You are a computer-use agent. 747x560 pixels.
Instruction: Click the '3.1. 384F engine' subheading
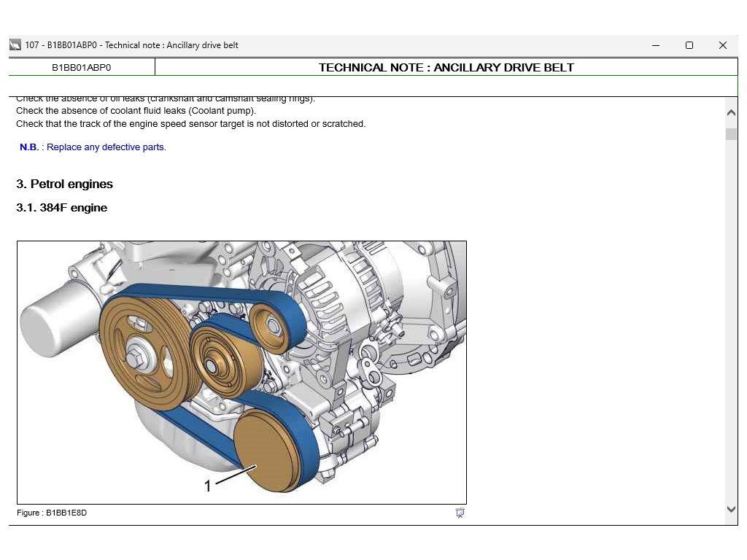coord(62,208)
